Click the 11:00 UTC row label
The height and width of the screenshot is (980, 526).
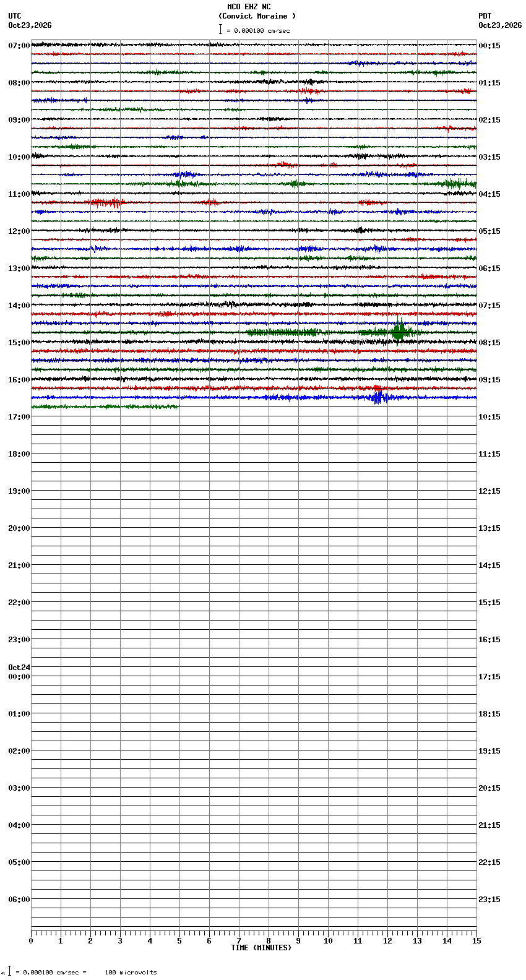tap(19, 194)
